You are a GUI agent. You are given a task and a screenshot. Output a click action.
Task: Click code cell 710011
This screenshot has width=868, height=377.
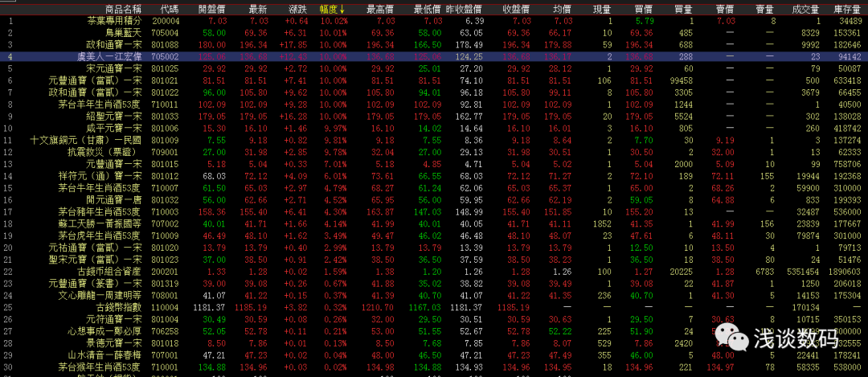[165, 103]
